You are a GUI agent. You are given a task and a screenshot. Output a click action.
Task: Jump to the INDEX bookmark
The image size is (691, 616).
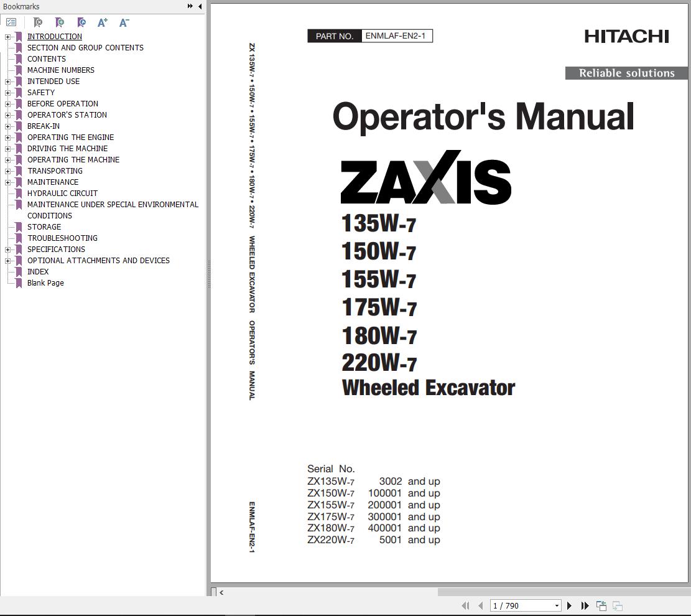[x=38, y=272]
